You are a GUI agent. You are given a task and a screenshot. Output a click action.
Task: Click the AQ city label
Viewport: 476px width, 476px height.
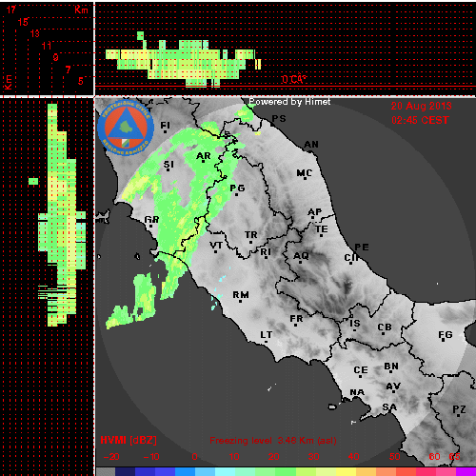click(301, 256)
